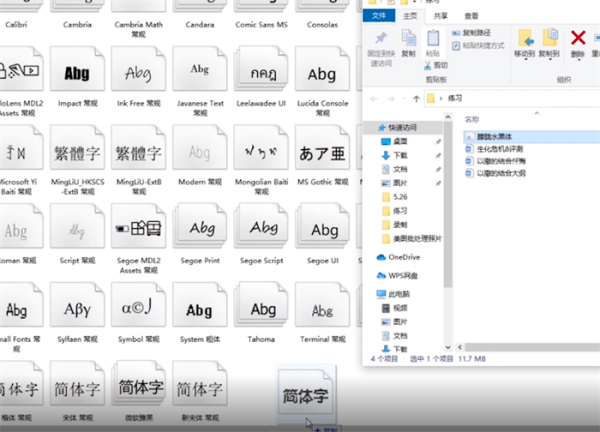
Task: Select the System 粗体 font icon
Action: click(x=200, y=305)
